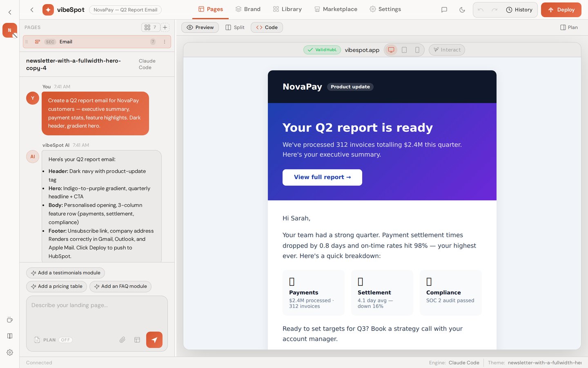Viewport: 588px width, 368px height.
Task: Switch to Split view
Action: [x=235, y=27]
